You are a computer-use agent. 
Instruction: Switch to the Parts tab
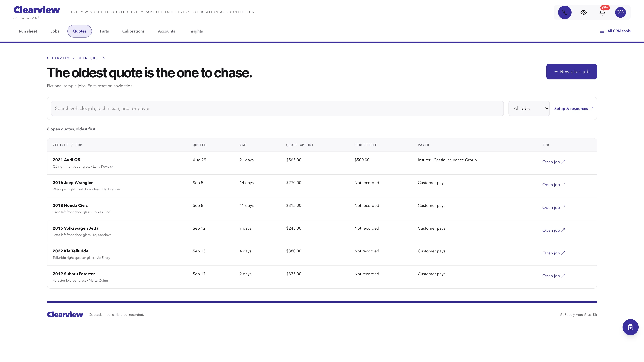pos(104,31)
